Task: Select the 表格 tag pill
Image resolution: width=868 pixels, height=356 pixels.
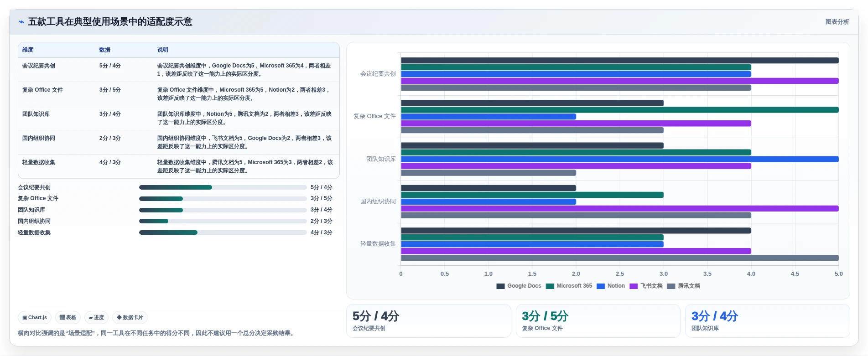Action: 68,318
